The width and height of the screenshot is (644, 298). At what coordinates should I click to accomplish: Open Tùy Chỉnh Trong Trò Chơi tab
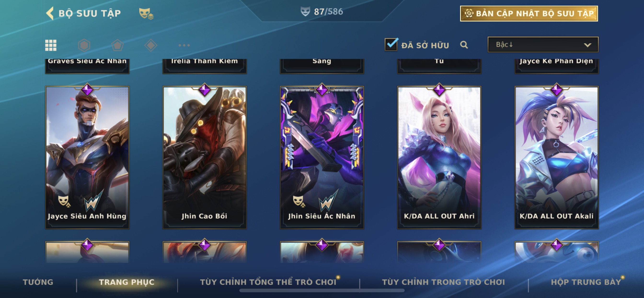click(x=443, y=282)
